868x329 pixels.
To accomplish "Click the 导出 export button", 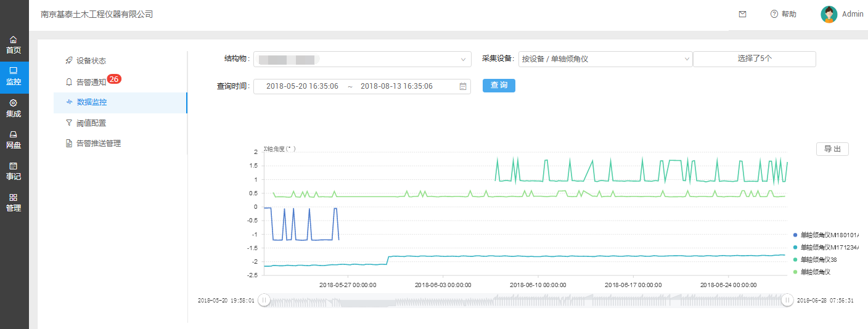I will point(832,149).
